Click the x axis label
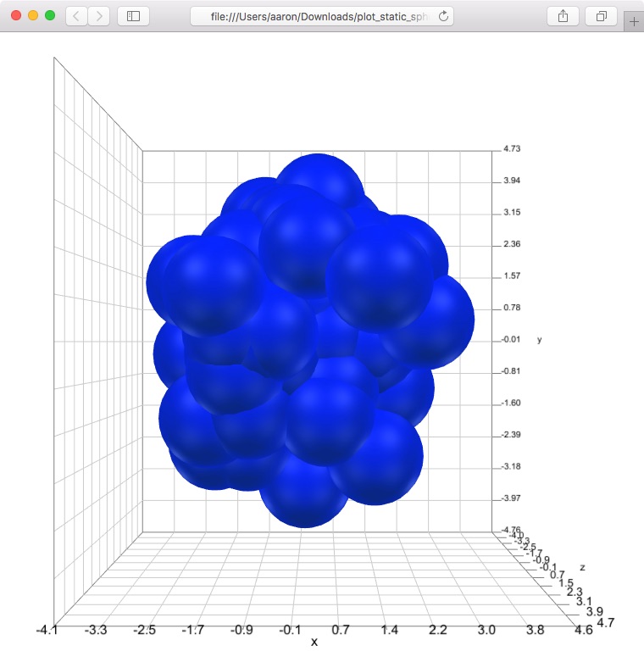 [314, 642]
